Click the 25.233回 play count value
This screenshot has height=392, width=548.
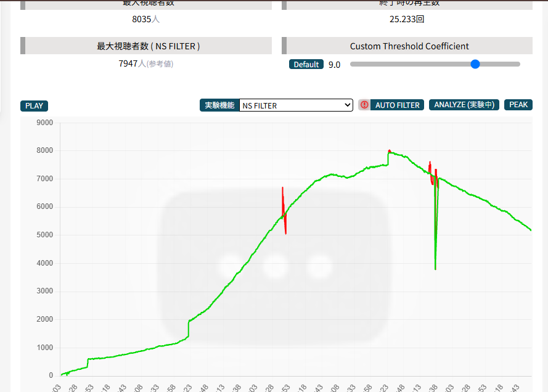click(x=407, y=19)
